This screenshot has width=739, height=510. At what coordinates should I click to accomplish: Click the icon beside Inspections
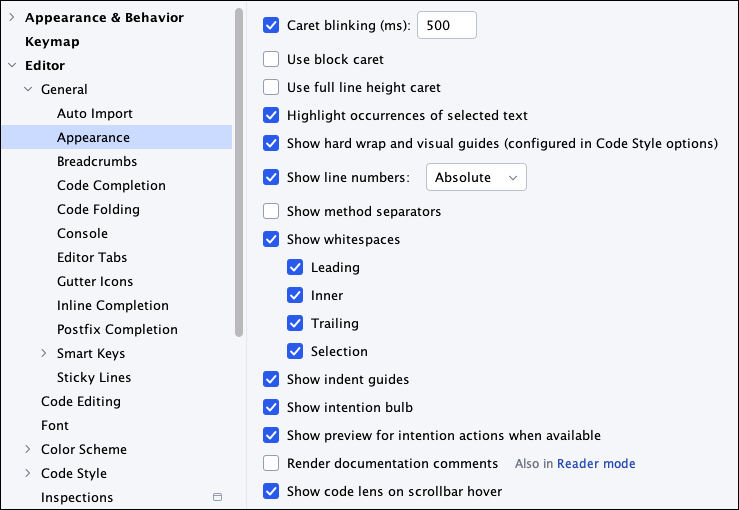tap(217, 497)
